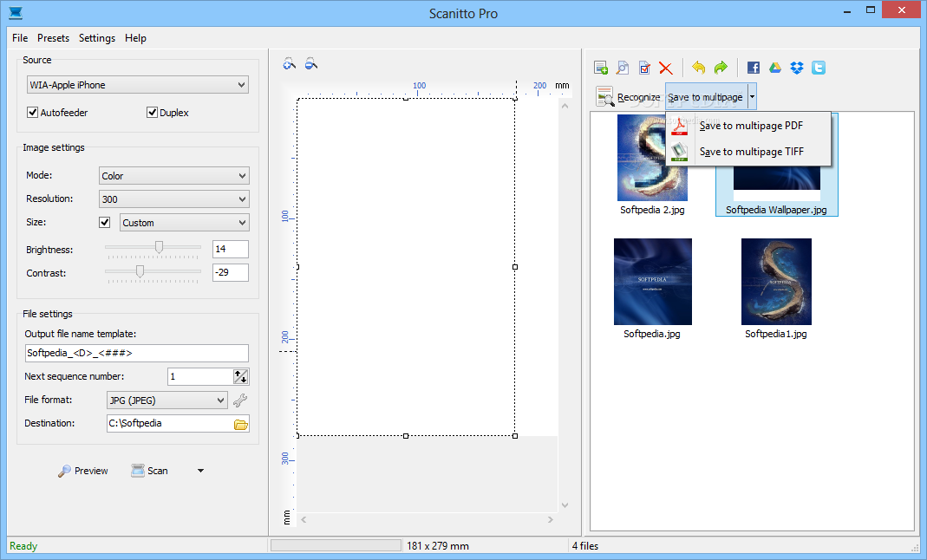Click the '181 x 279 mm' status text
927x560 pixels.
438,546
